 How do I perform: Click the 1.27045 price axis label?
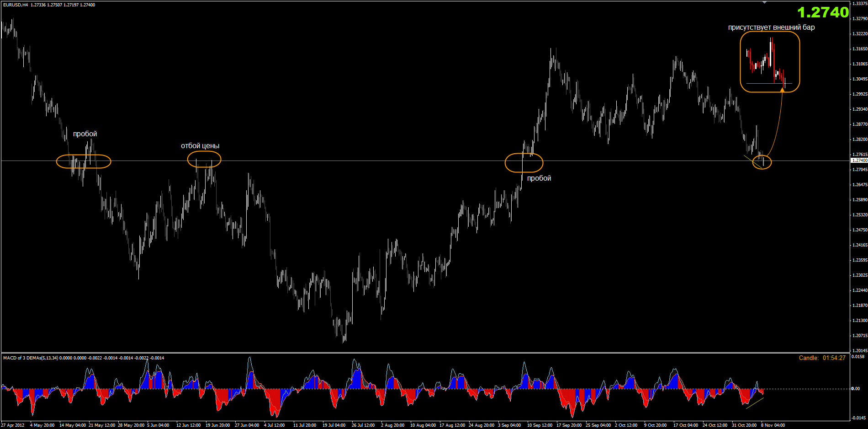(860, 170)
